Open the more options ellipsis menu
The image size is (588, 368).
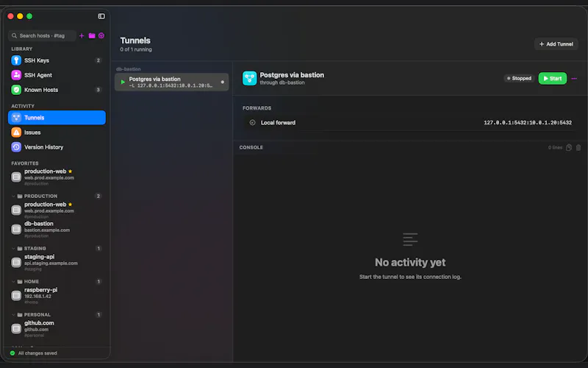click(x=574, y=79)
